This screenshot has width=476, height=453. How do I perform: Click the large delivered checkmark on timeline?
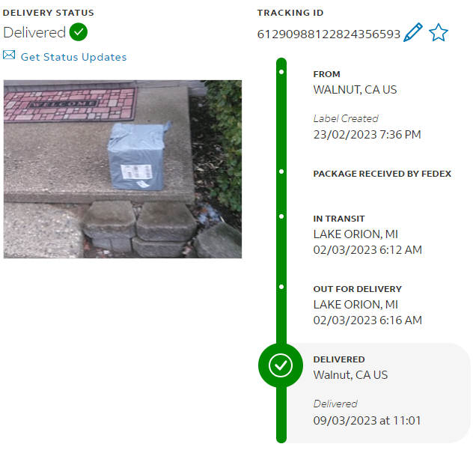(281, 365)
